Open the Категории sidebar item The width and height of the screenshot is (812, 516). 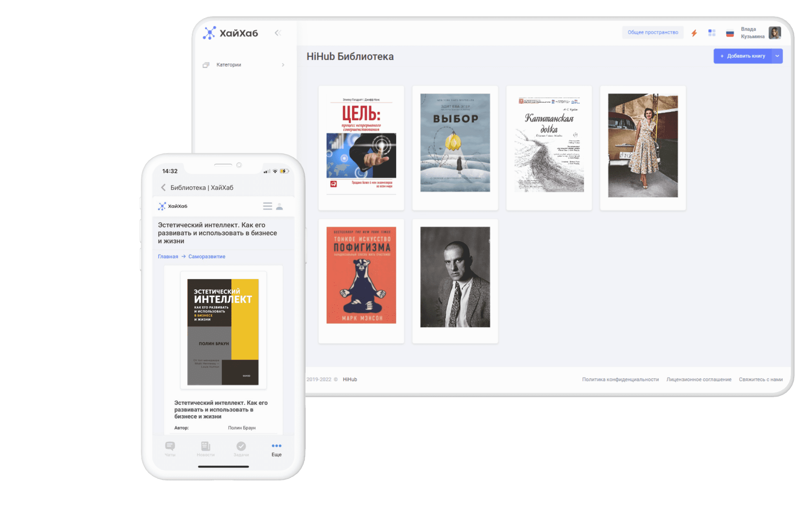pos(244,65)
